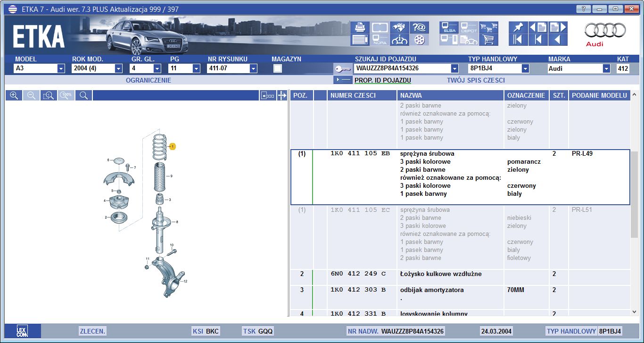Image resolution: width=644 pixels, height=343 pixels.
Task: Click the wheel rim icon
Action: [419, 40]
